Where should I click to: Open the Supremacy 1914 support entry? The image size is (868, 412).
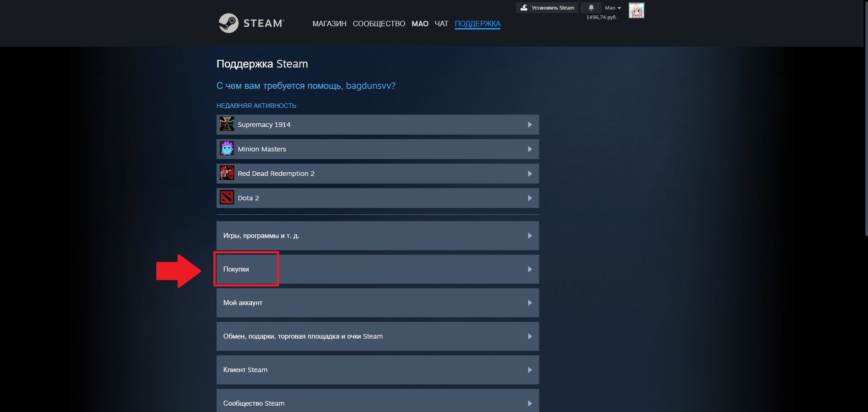point(378,125)
